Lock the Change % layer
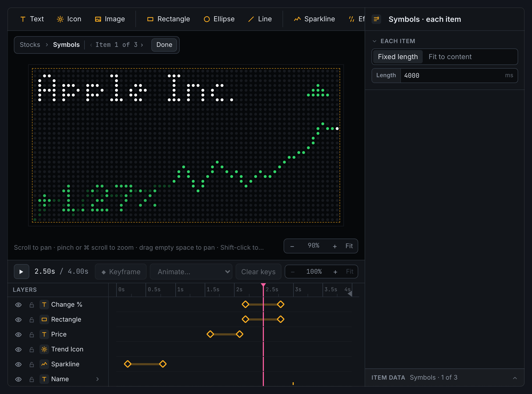 (32, 305)
